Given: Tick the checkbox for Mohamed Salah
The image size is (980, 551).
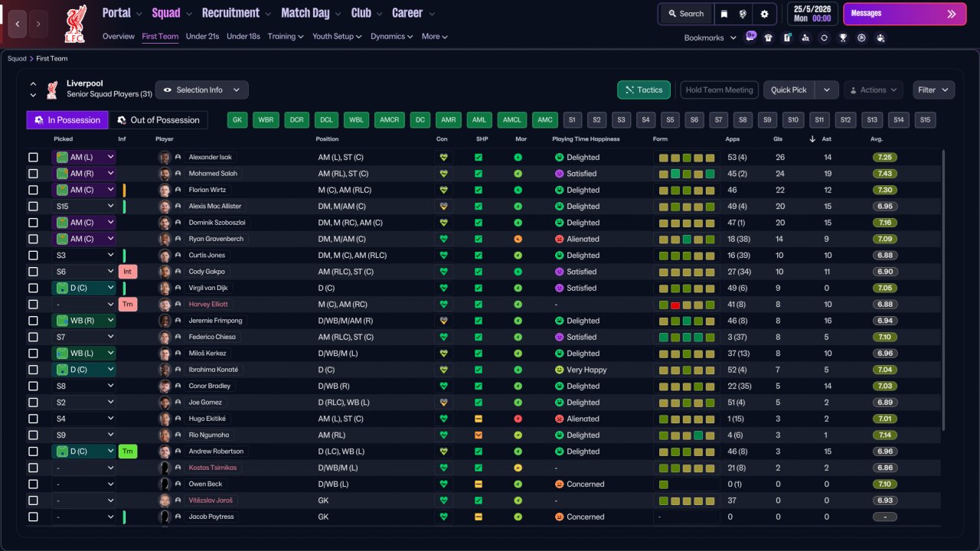Looking at the screenshot, I should (x=33, y=174).
